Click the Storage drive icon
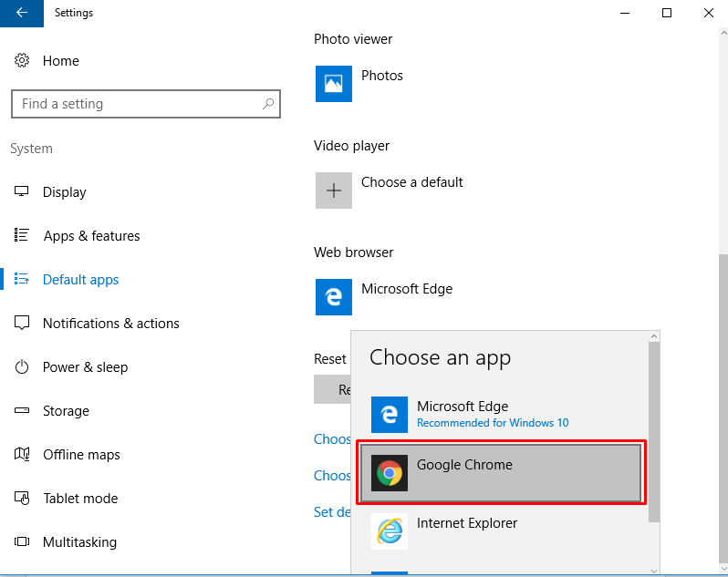 pyautogui.click(x=22, y=410)
